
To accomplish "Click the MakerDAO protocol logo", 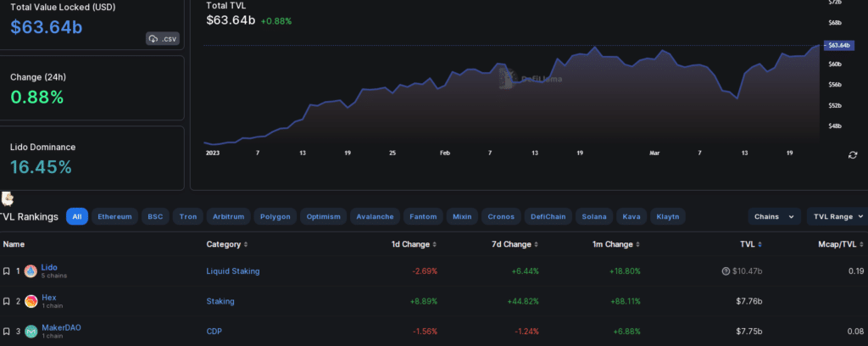I will (31, 331).
